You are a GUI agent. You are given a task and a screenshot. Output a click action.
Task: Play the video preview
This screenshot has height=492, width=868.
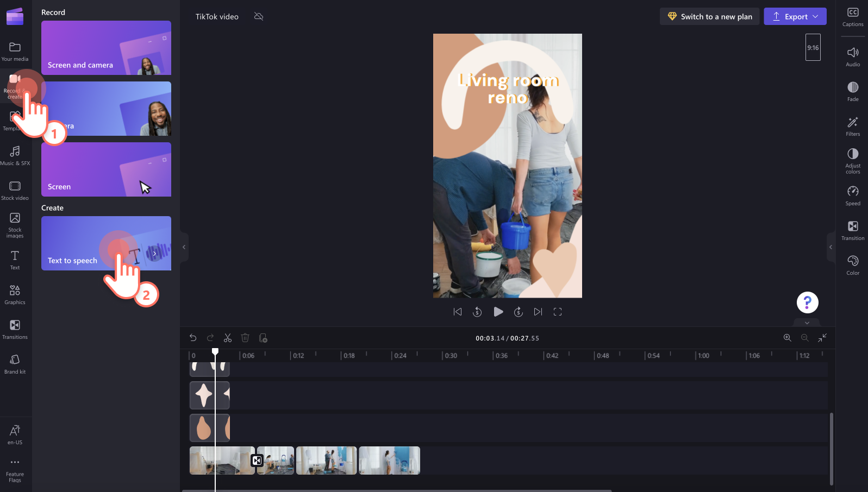[x=498, y=312]
